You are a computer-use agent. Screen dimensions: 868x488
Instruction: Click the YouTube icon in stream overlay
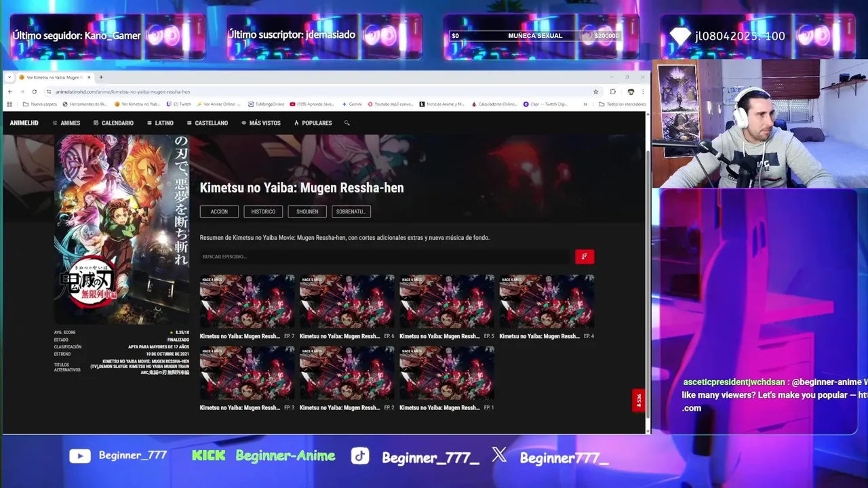tap(80, 456)
